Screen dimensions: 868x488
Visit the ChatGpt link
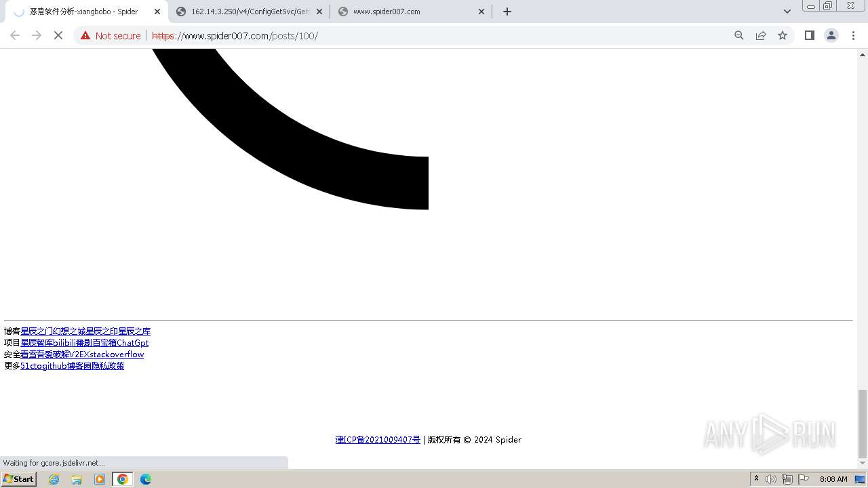click(x=132, y=343)
